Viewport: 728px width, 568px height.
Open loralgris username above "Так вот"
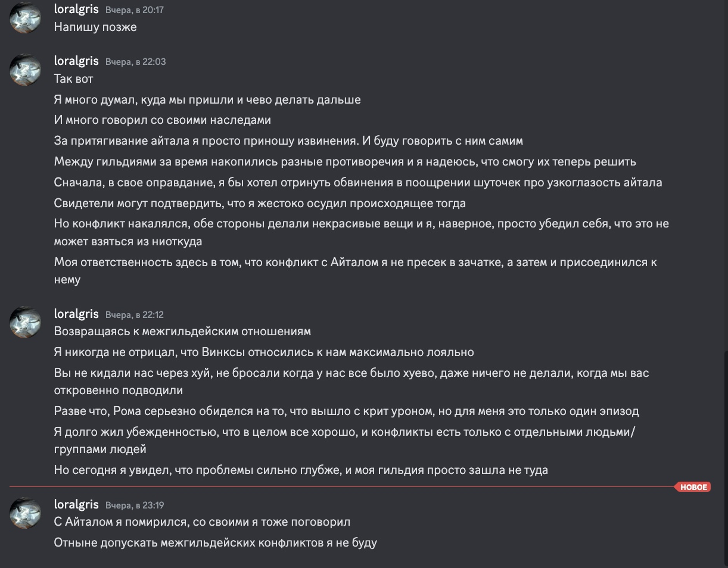pyautogui.click(x=76, y=61)
